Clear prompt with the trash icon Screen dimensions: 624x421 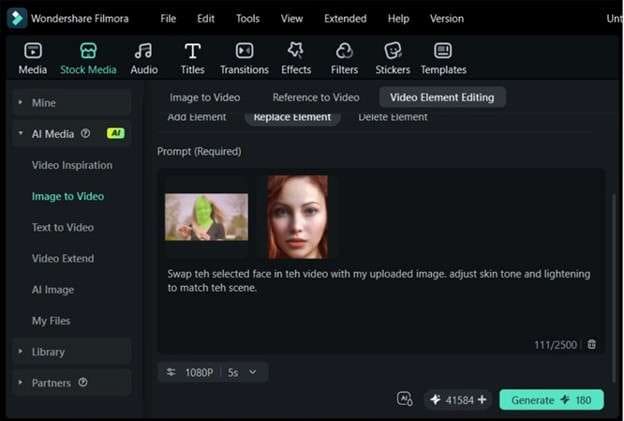[592, 344]
